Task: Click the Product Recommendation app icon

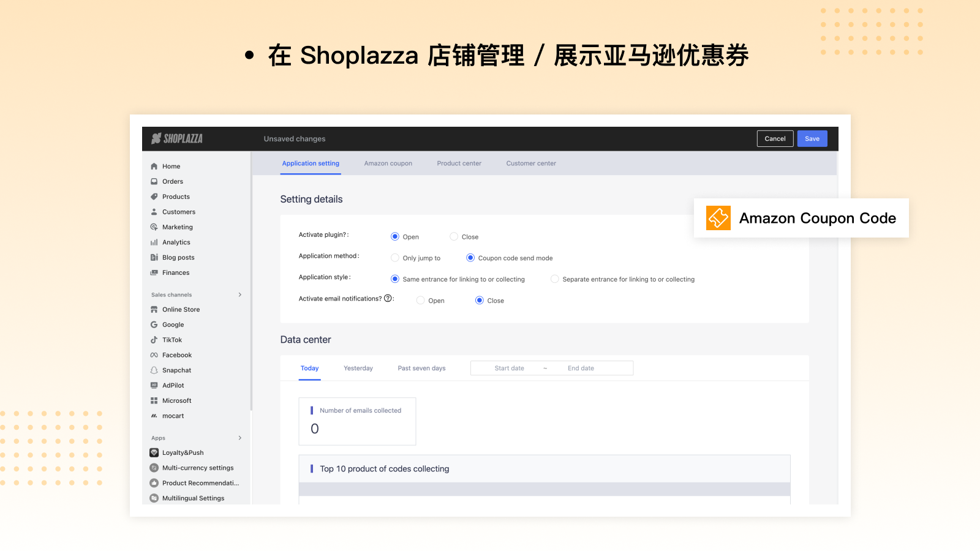Action: (x=154, y=483)
